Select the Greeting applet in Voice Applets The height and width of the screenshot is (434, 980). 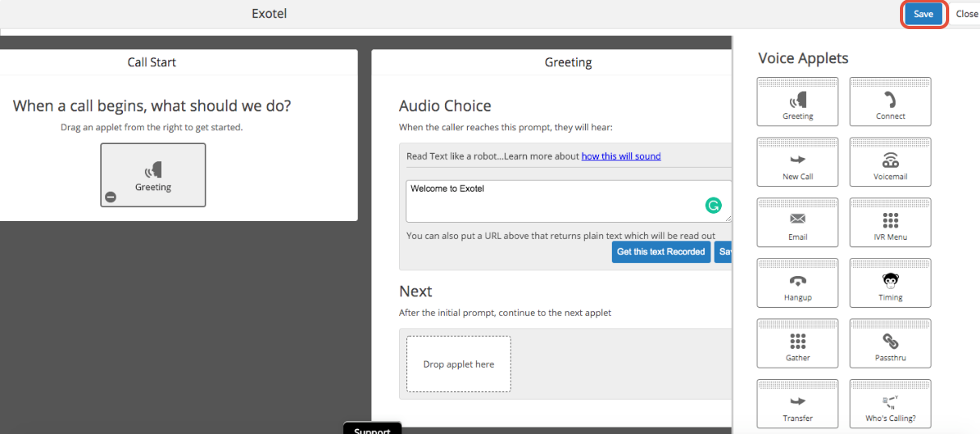pos(797,102)
